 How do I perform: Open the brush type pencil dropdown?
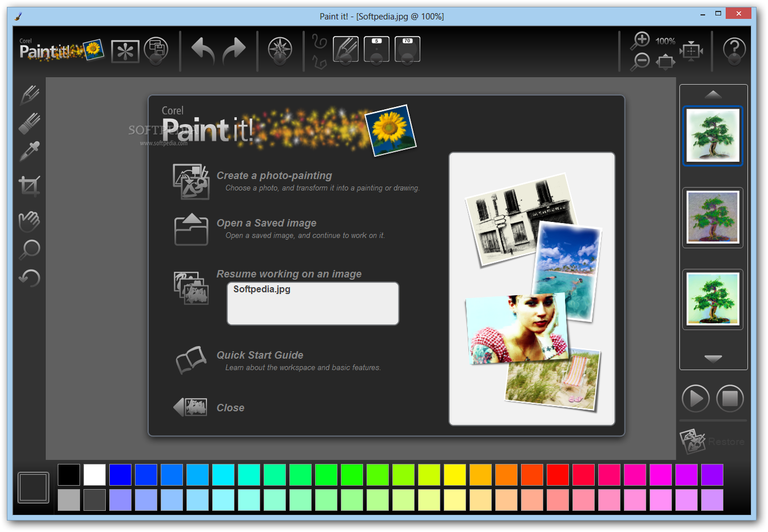(x=345, y=50)
